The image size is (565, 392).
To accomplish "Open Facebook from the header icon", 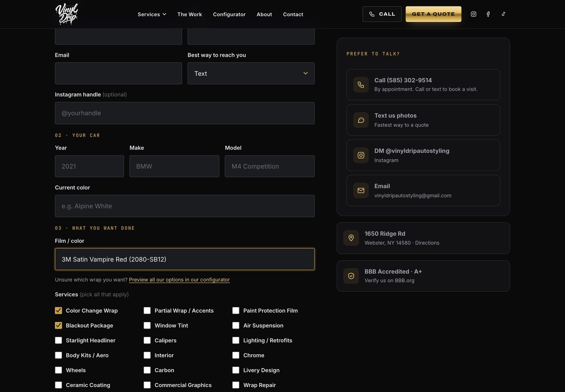I will [488, 14].
